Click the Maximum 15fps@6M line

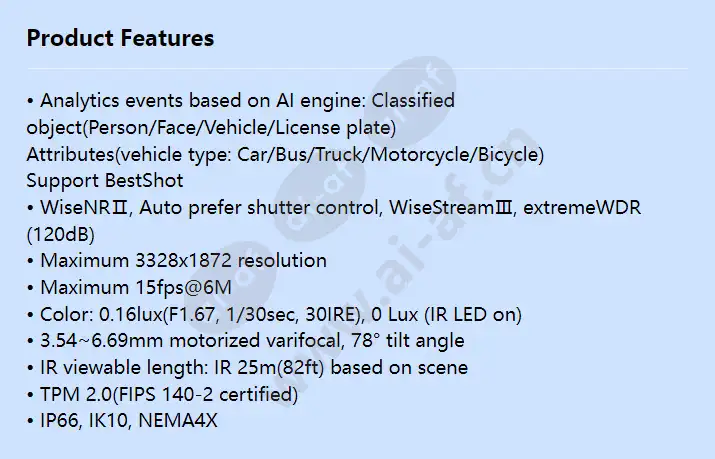(x=129, y=288)
